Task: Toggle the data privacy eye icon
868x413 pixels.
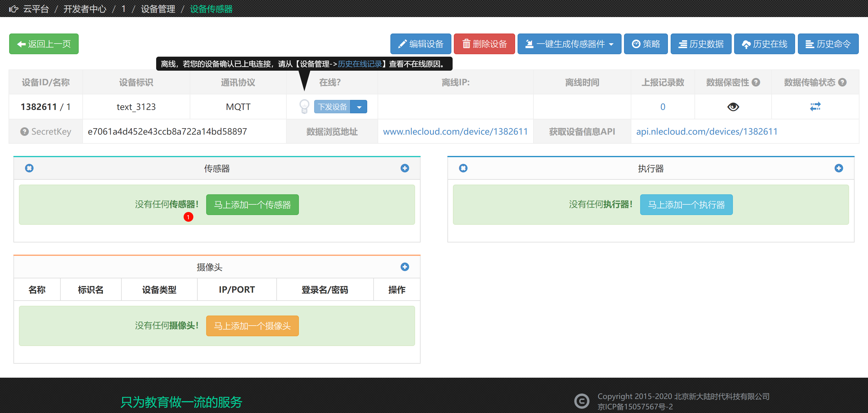Action: click(733, 107)
